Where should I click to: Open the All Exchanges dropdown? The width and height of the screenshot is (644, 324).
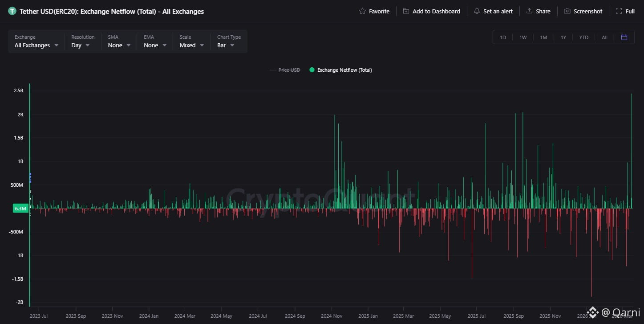36,41
